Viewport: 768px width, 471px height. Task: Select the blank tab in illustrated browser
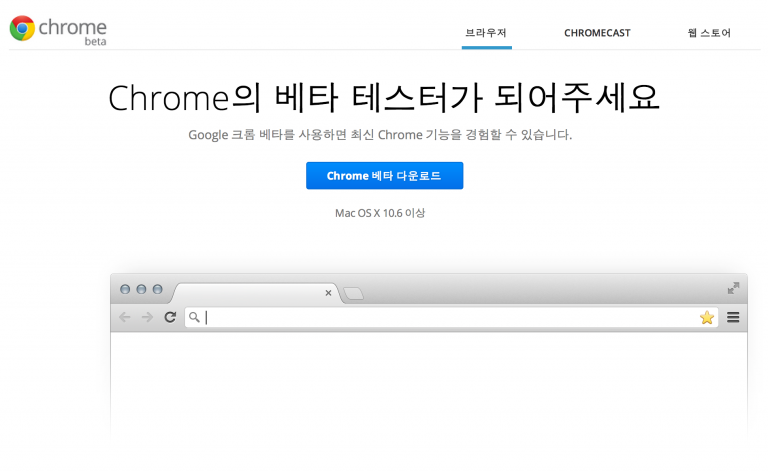255,293
